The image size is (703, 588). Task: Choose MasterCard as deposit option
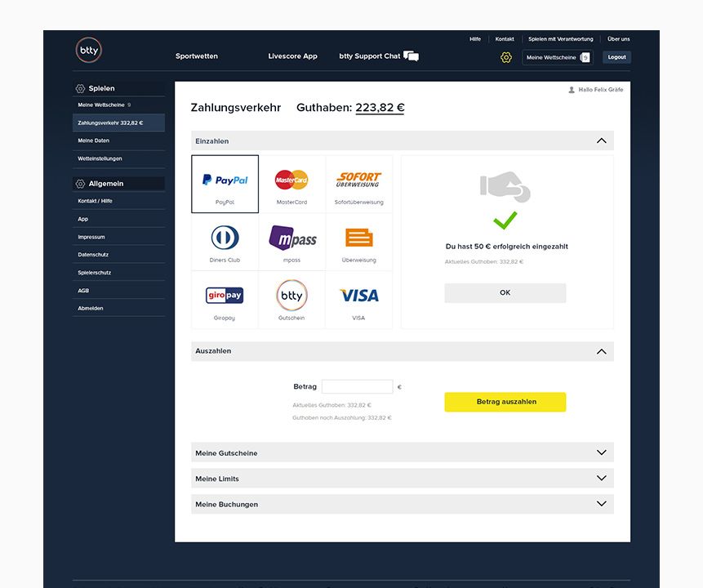tap(291, 184)
